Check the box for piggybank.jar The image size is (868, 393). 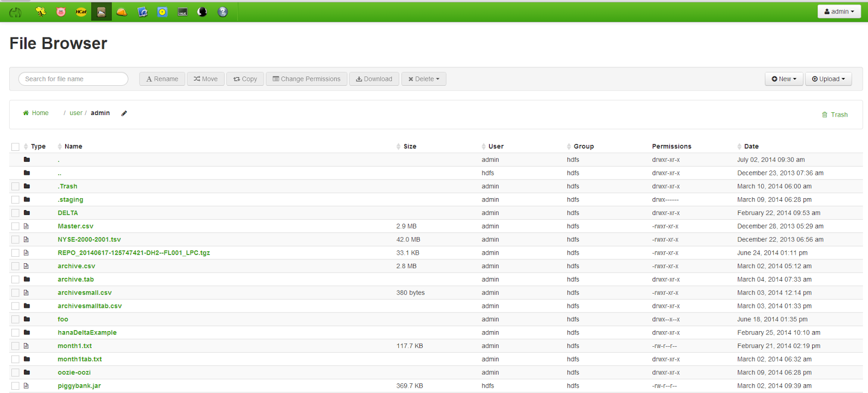pos(15,386)
